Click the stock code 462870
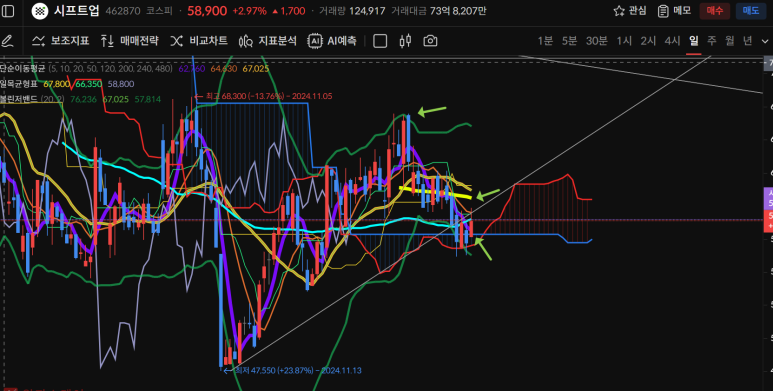Screen dimensions: 773x391 pyautogui.click(x=123, y=11)
